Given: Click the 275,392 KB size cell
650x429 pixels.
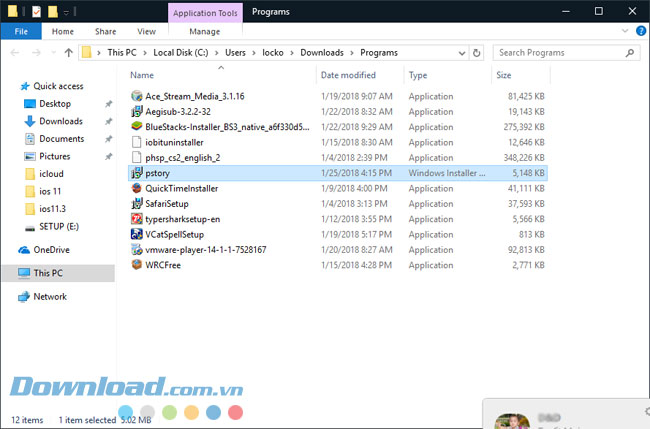Looking at the screenshot, I should [524, 127].
